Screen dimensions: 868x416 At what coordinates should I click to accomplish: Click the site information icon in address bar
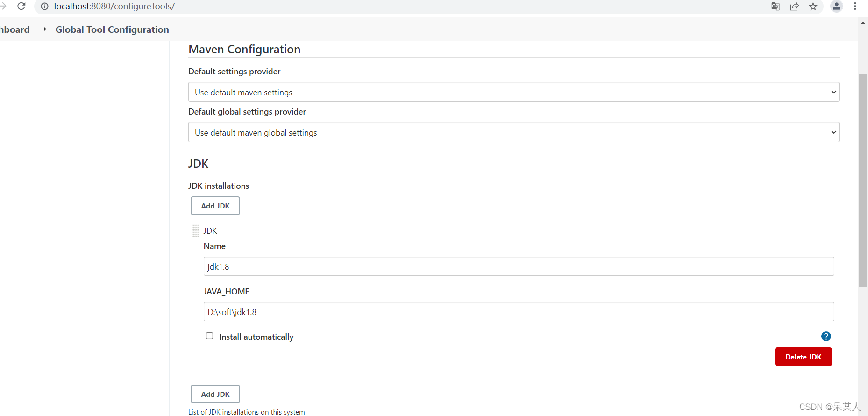point(45,7)
